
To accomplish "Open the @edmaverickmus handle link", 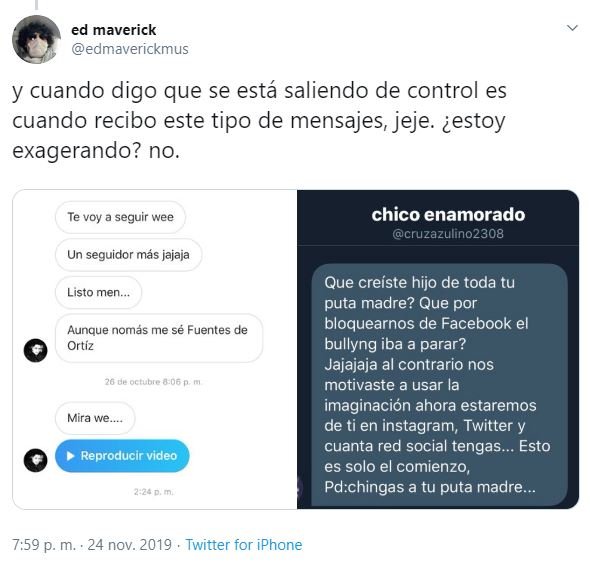I will click(130, 49).
